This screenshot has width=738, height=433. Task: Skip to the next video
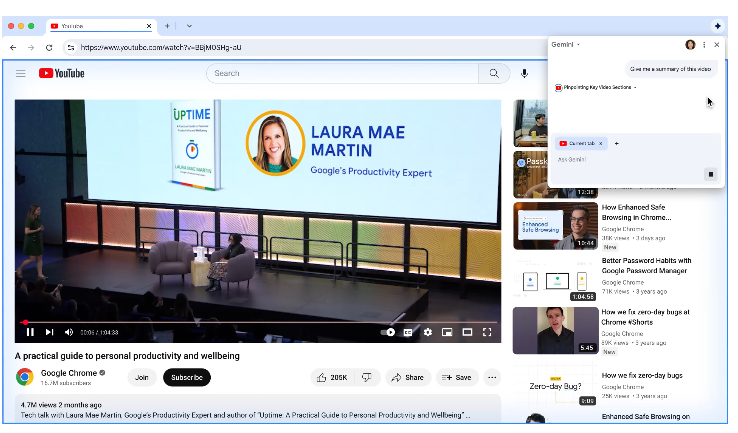coord(49,332)
